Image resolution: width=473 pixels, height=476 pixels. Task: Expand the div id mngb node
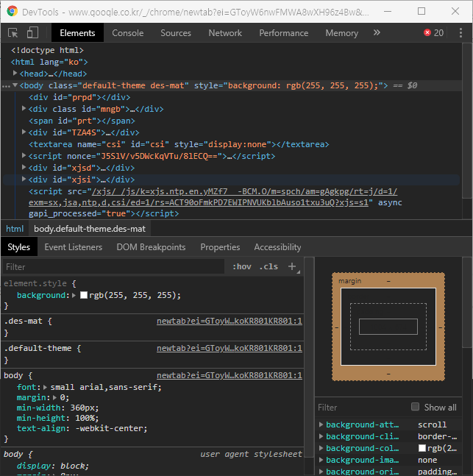pos(24,108)
